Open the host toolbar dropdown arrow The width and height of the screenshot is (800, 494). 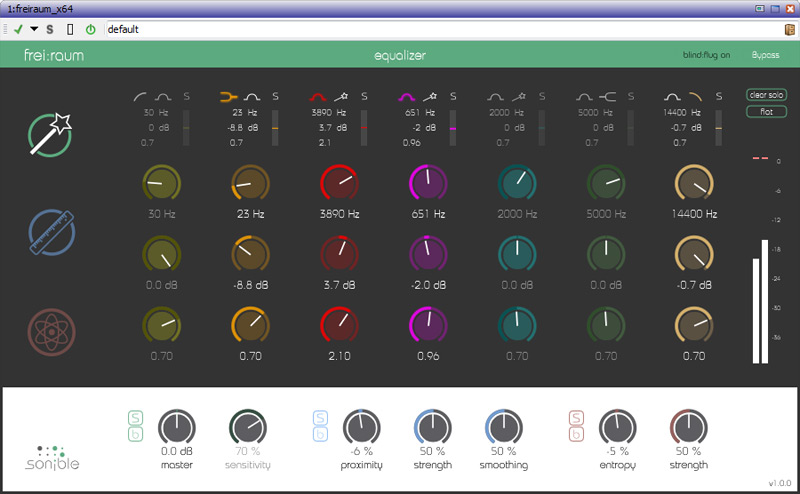(x=34, y=29)
